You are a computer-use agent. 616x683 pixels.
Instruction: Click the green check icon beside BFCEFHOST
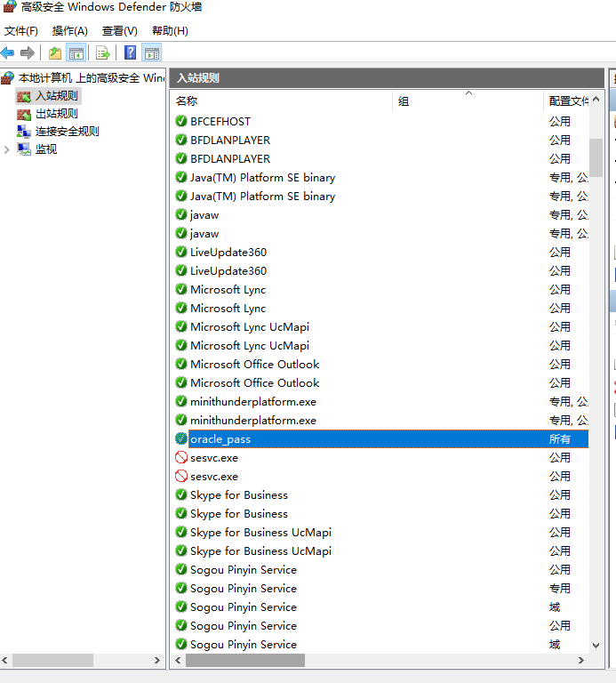[x=181, y=121]
